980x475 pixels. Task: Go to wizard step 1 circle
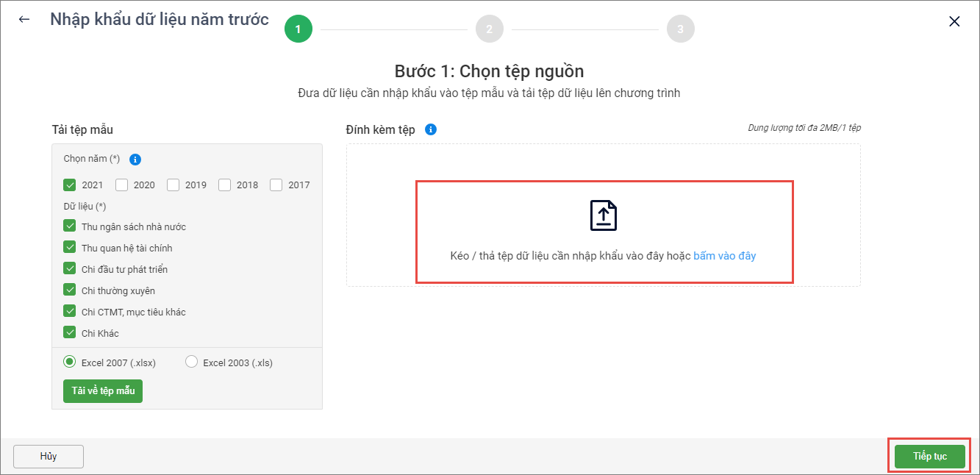pos(298,29)
